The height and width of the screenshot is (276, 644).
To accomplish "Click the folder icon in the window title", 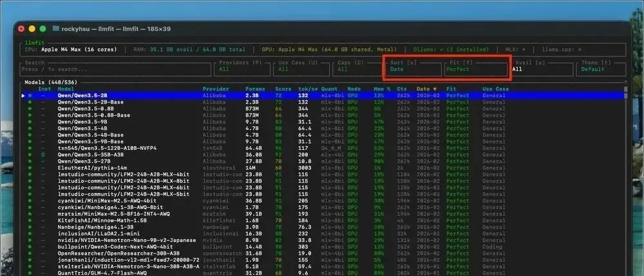I will pyautogui.click(x=56, y=29).
